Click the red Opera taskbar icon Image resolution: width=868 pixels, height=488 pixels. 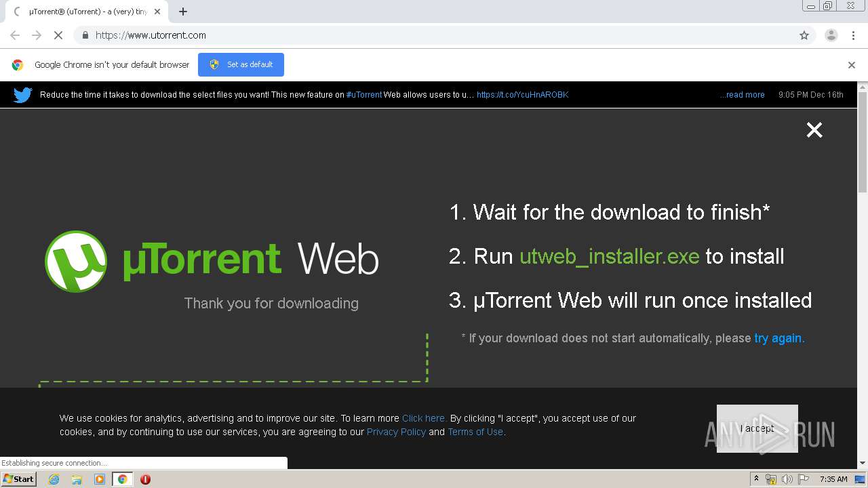pos(145,479)
